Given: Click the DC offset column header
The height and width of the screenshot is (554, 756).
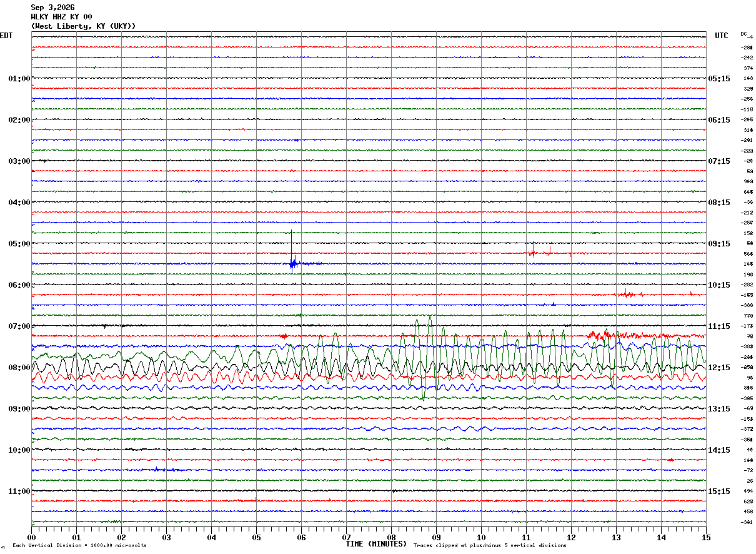Looking at the screenshot, I should pyautogui.click(x=744, y=34).
